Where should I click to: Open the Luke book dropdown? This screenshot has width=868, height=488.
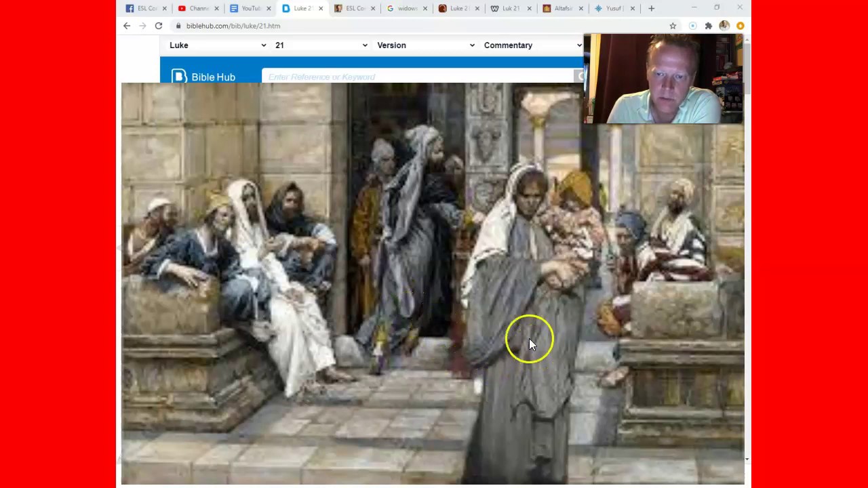click(217, 45)
